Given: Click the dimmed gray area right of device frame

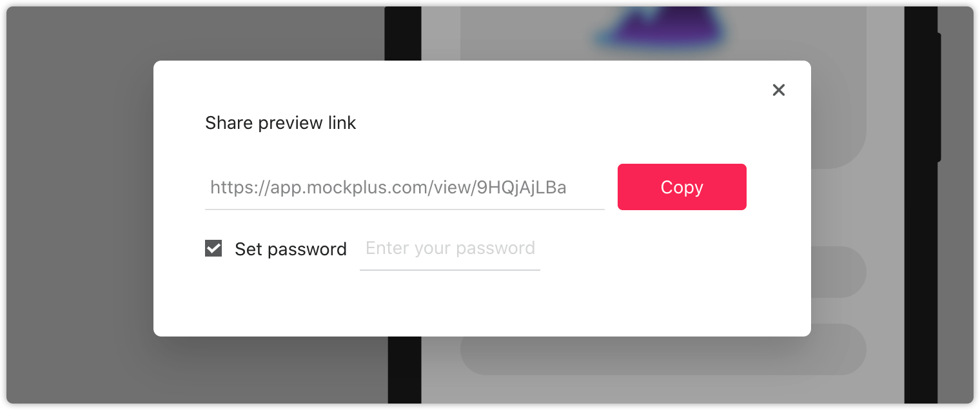Looking at the screenshot, I should (x=955, y=258).
